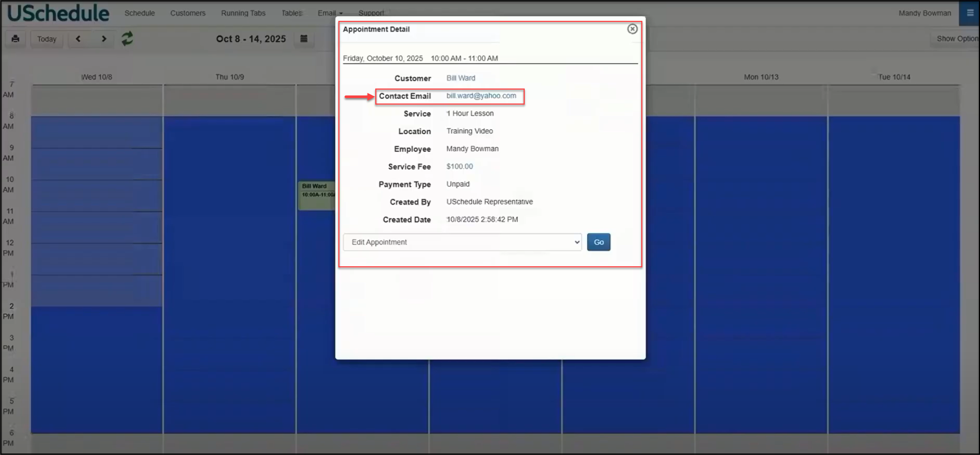
Task: Open the calendar date picker icon
Action: (304, 39)
